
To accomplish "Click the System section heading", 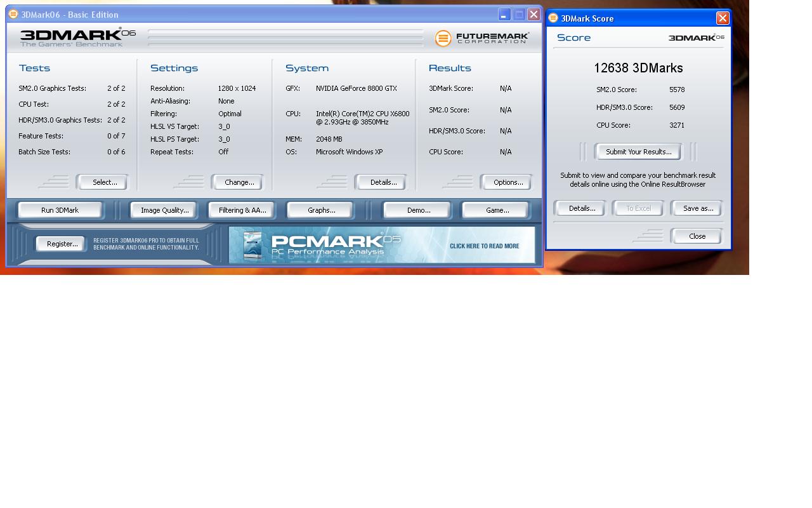I will point(307,68).
